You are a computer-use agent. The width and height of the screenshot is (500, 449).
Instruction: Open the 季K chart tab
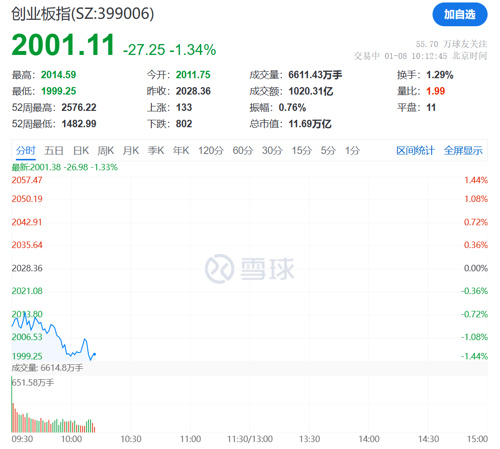click(x=156, y=151)
